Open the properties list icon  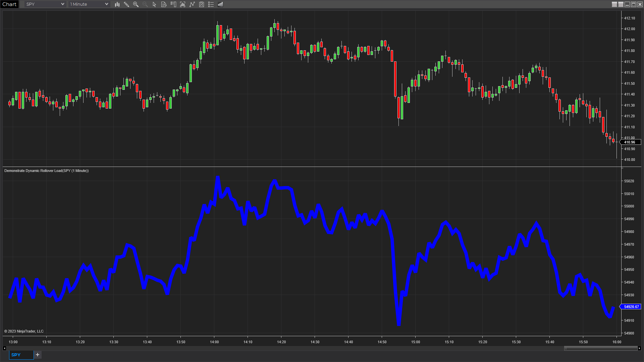(x=211, y=4)
